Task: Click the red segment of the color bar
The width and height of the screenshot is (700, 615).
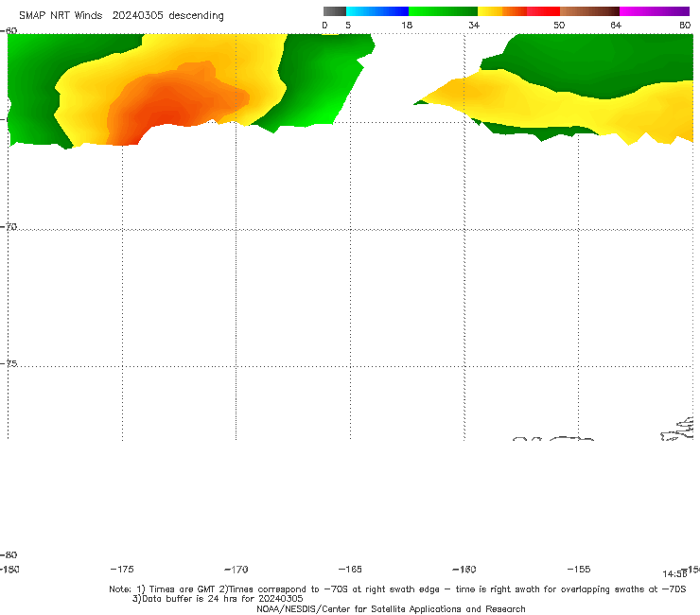Action: pos(543,11)
